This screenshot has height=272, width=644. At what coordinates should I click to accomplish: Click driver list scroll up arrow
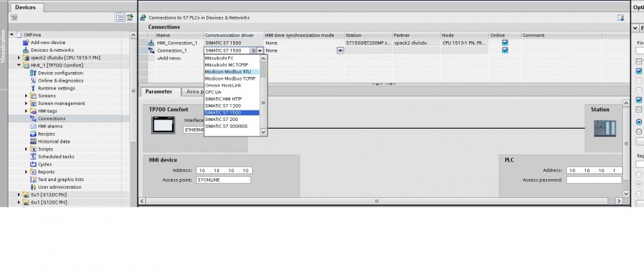coord(264,58)
